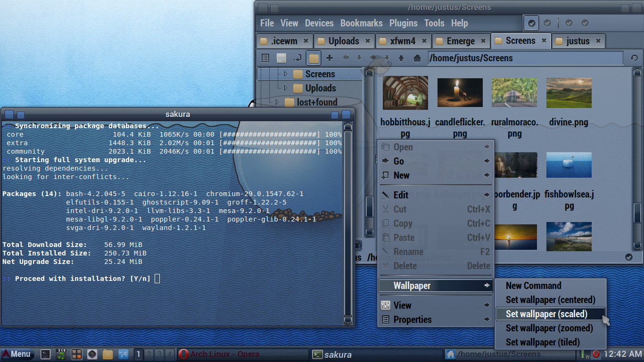Close the xfwm4 tab with its X
The image size is (644, 362).
[x=424, y=41]
